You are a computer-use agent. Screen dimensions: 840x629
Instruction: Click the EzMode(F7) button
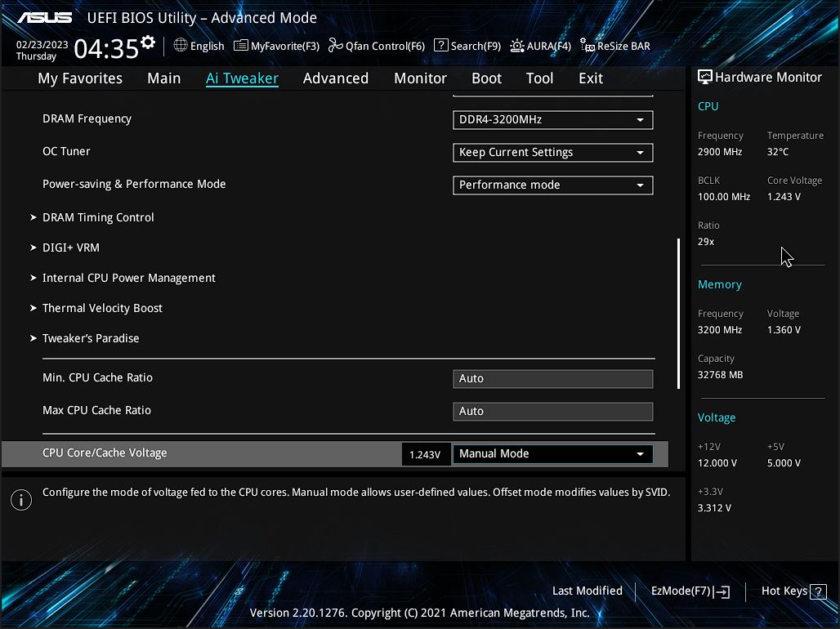[x=690, y=591]
